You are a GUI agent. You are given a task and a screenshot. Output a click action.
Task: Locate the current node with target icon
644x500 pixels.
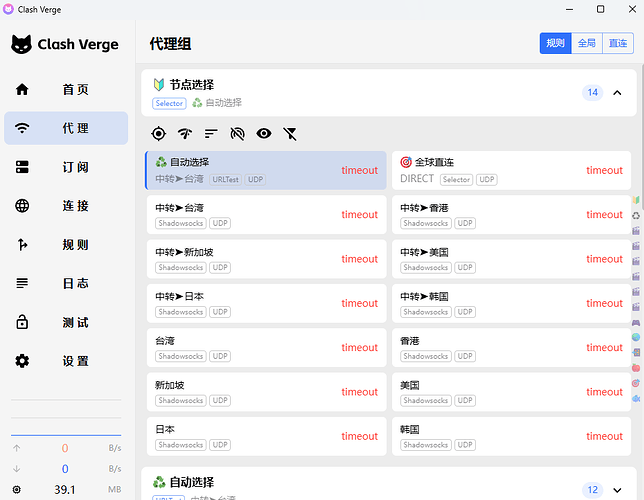click(x=159, y=134)
